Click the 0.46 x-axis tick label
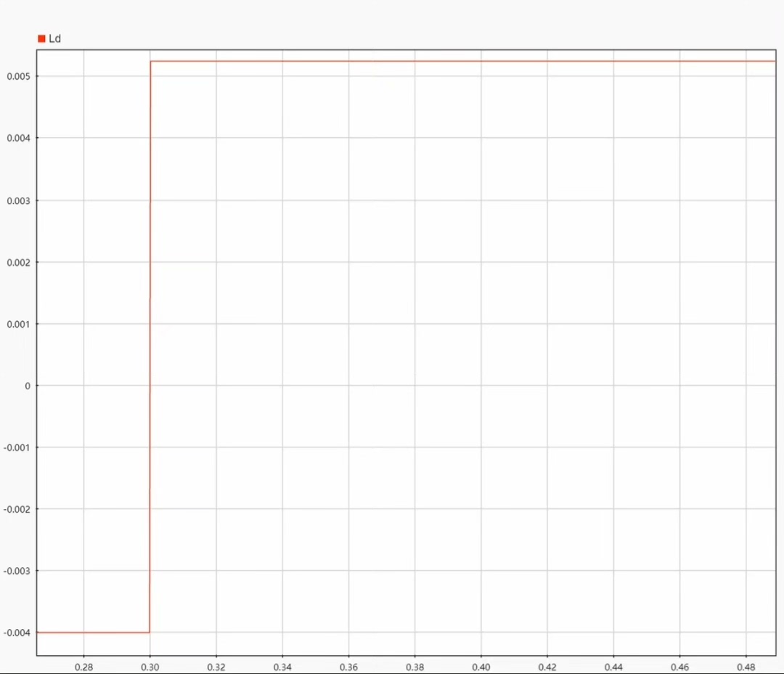 tap(680, 667)
